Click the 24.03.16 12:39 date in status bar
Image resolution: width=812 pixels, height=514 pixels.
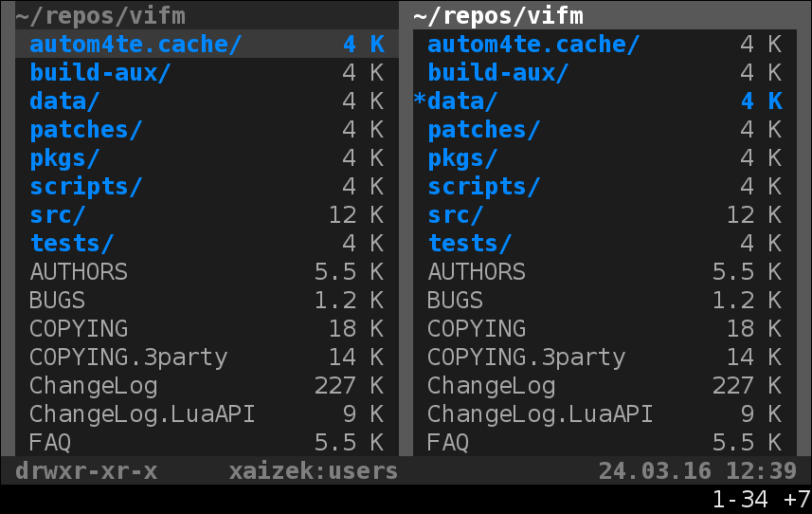(697, 471)
